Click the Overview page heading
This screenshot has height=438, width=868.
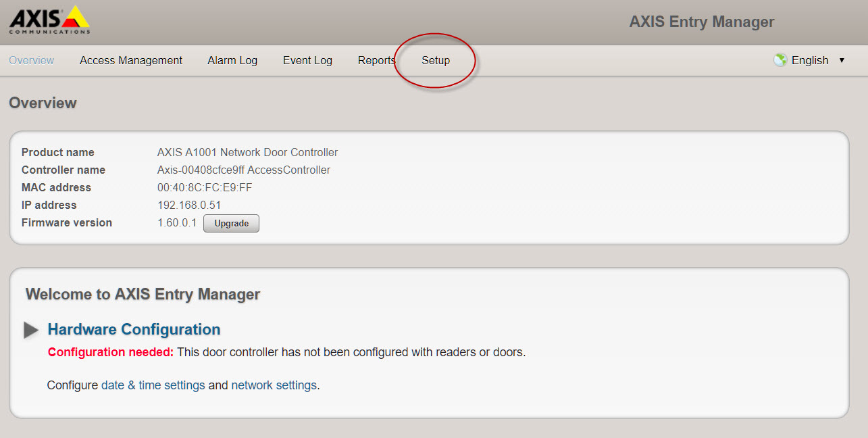tap(43, 103)
